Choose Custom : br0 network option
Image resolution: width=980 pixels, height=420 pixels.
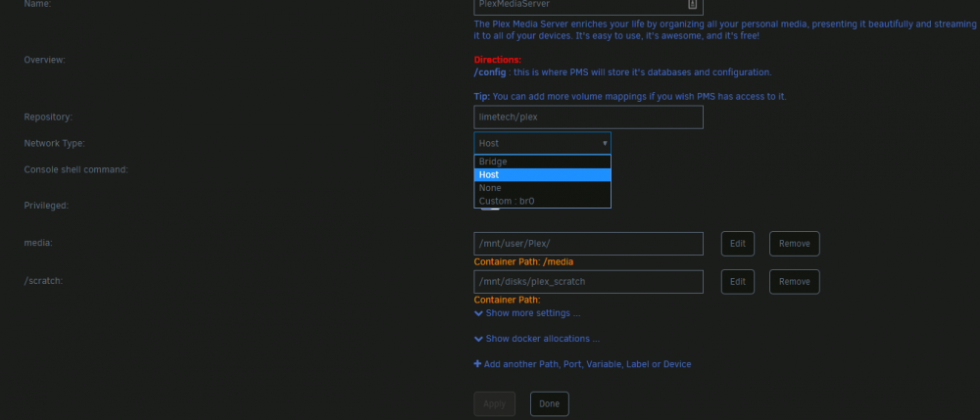tap(542, 201)
